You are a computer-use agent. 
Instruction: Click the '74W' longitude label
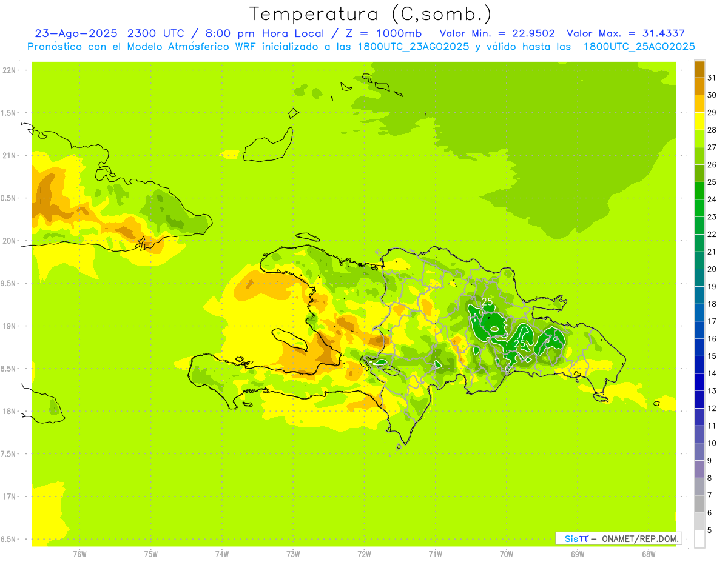(x=222, y=554)
